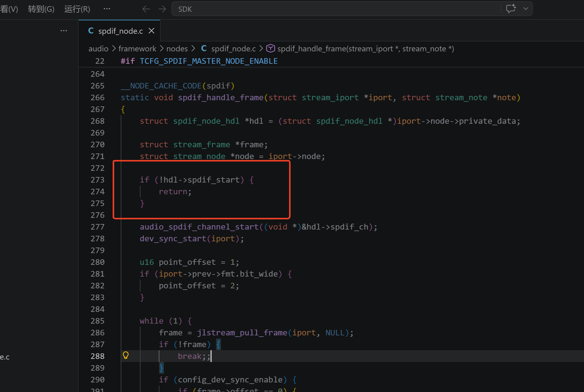This screenshot has height=392, width=584.
Task: Click line number 266 in the gutter
Action: [97, 97]
